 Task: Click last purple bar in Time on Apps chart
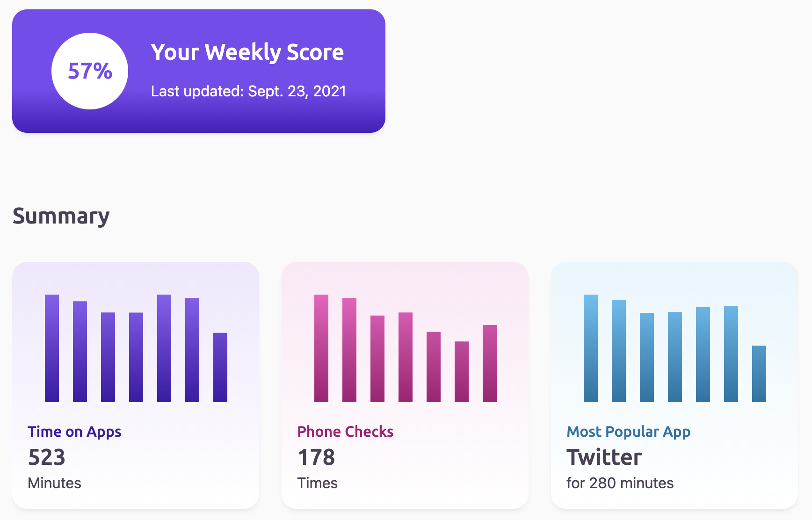click(x=220, y=368)
